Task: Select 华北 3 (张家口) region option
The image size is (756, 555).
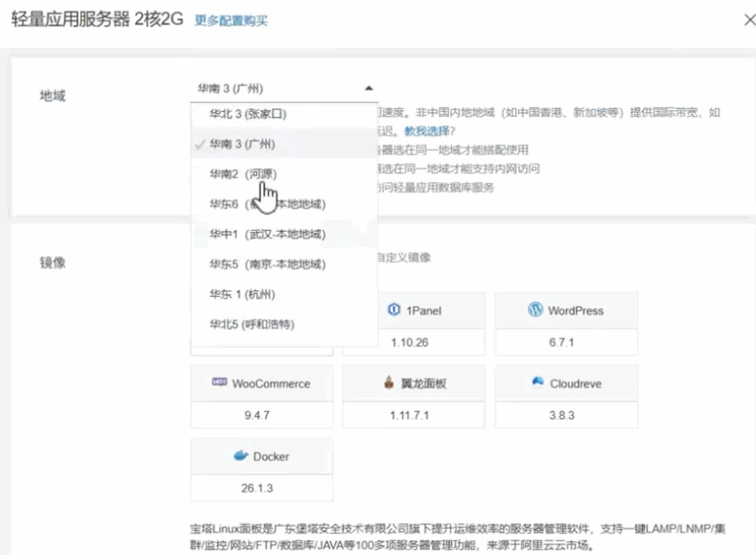Action: pyautogui.click(x=247, y=114)
